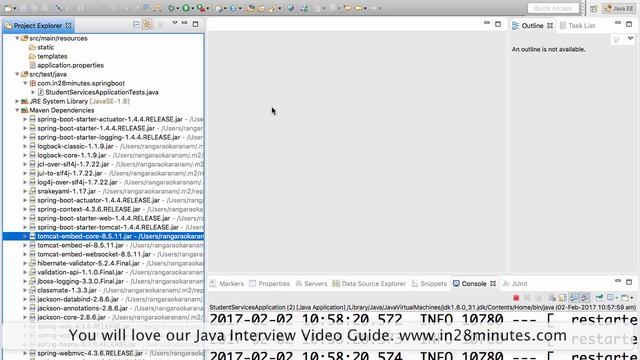
Task: Toggle Show Console on standard out change
Action: pos(574,298)
